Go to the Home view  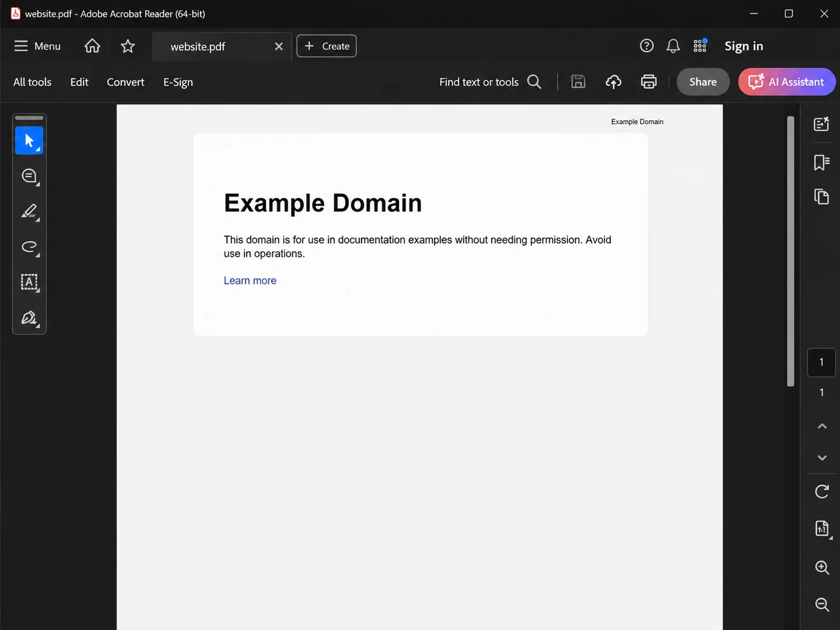click(x=92, y=46)
